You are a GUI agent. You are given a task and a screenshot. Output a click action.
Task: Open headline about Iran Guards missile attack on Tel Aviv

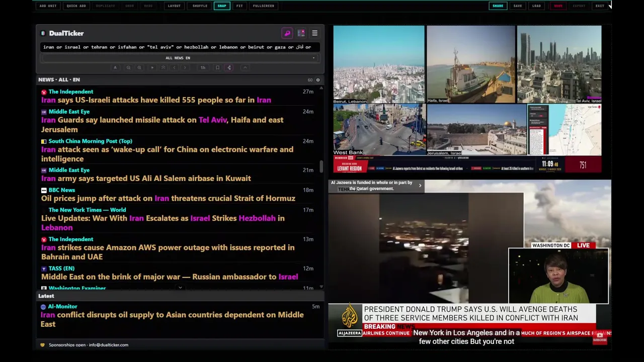[x=162, y=125]
